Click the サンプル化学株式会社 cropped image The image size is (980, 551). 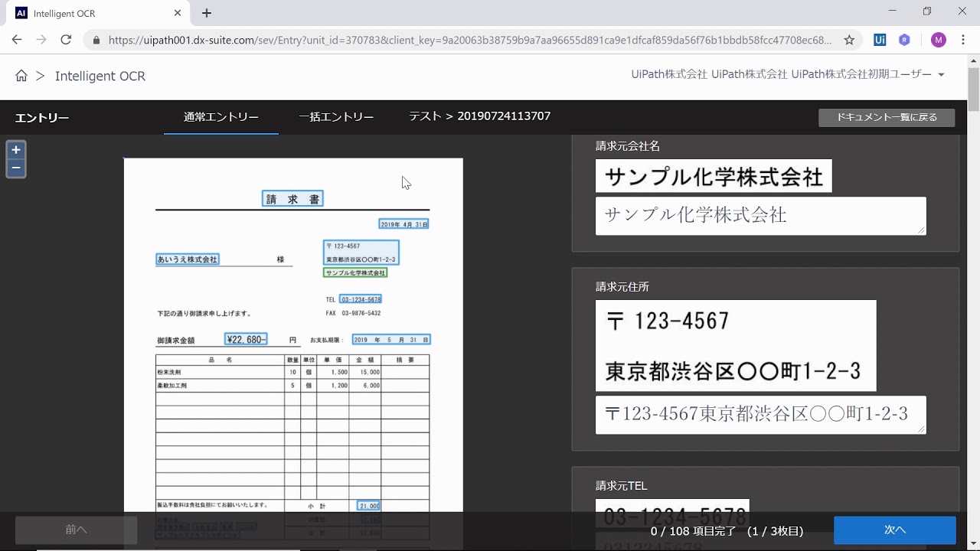pos(714,176)
